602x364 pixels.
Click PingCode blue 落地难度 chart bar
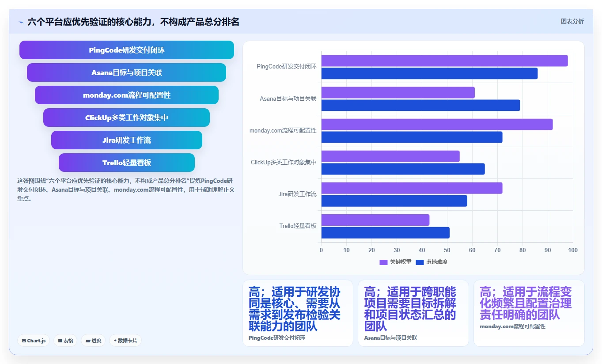[429, 73]
